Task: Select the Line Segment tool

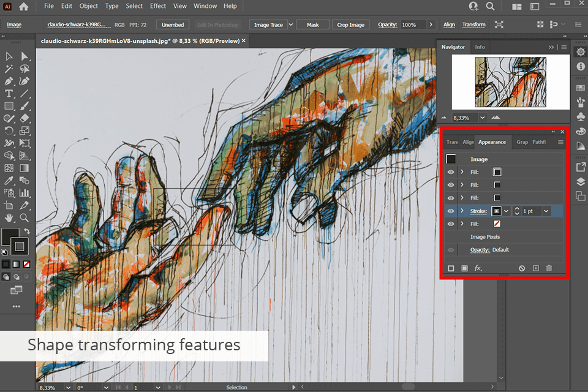Action: click(24, 93)
